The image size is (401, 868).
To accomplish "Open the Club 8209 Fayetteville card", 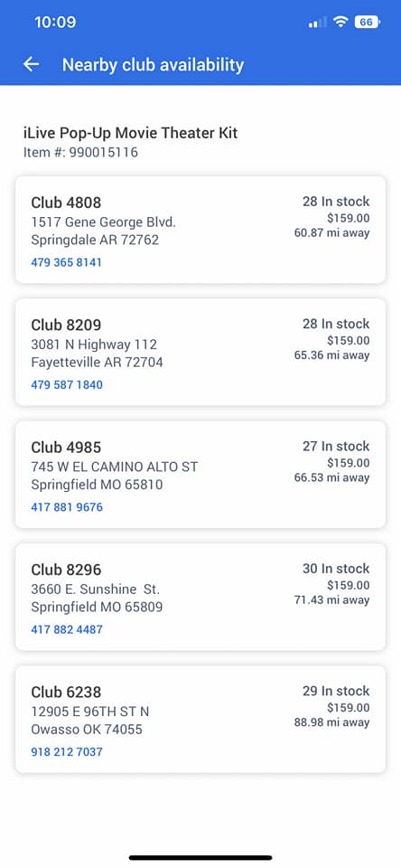I will coord(200,352).
